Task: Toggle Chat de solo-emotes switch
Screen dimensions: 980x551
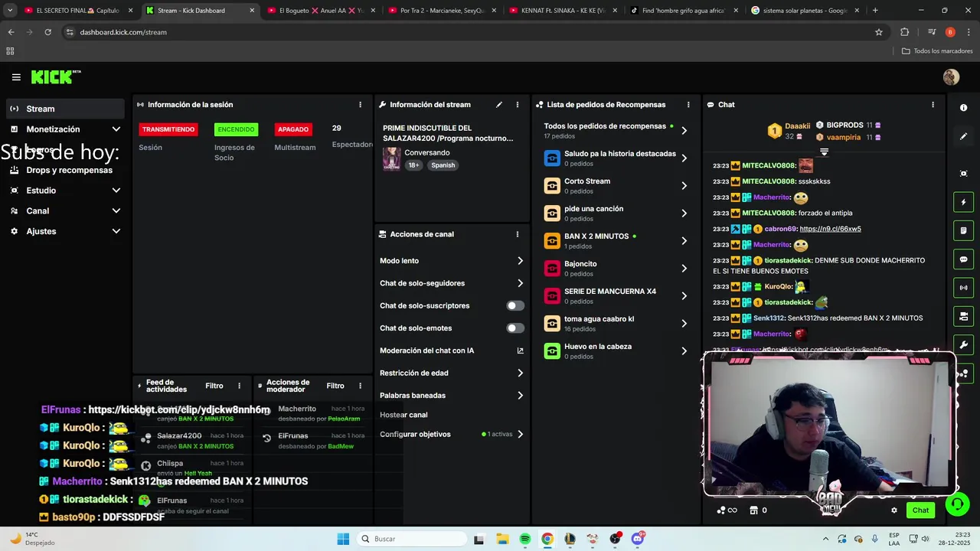Action: [x=515, y=328]
